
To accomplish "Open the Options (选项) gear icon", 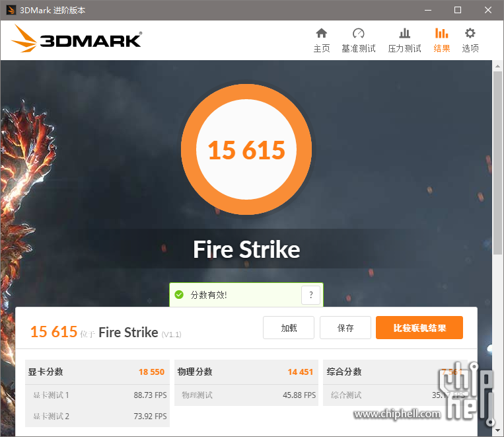I will (470, 34).
